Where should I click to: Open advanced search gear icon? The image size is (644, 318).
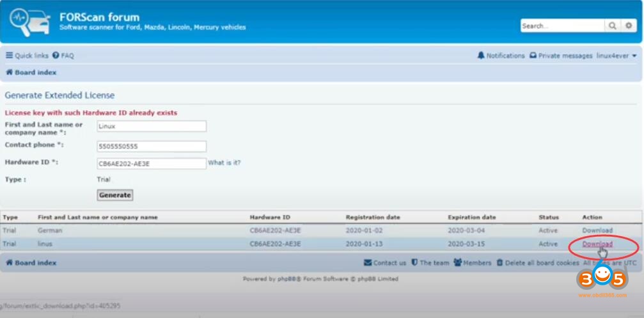[x=629, y=26]
